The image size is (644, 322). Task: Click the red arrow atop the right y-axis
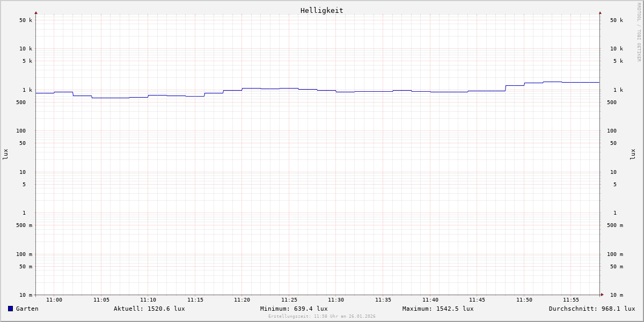coord(600,12)
